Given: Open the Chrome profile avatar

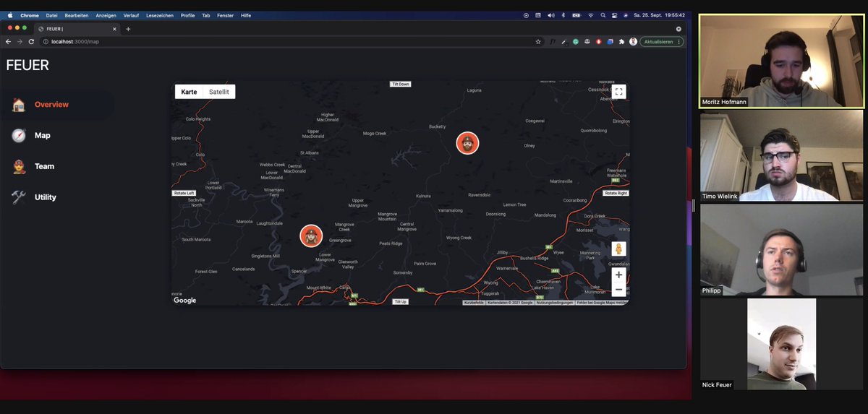Looking at the screenshot, I should (x=633, y=42).
